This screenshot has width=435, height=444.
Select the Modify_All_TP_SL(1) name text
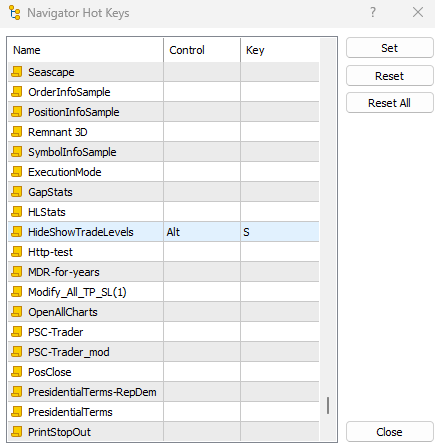(77, 292)
